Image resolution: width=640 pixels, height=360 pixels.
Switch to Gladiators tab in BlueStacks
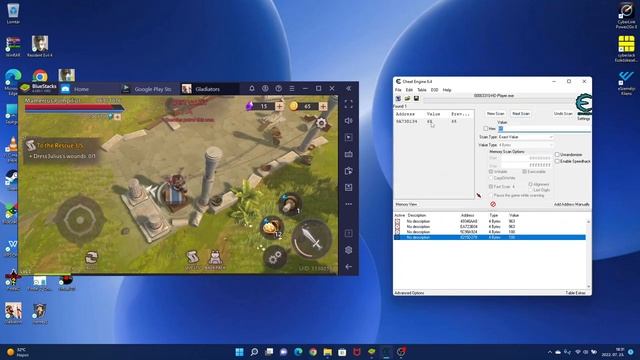[209, 89]
